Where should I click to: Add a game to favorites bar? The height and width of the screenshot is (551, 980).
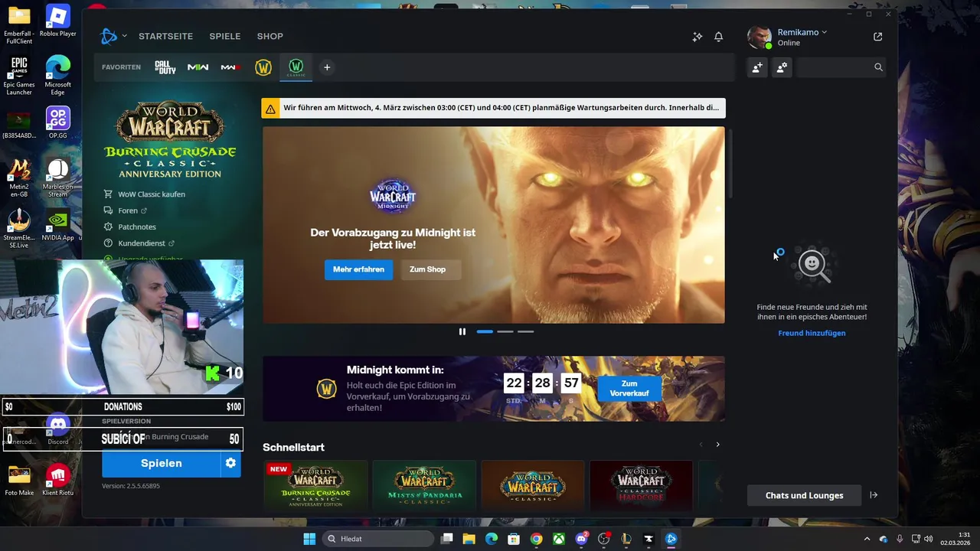click(327, 67)
